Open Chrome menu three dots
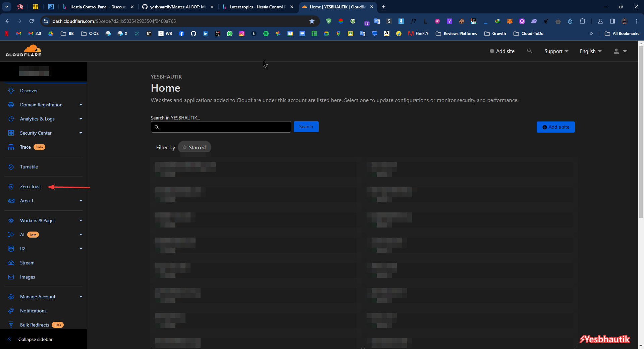This screenshot has width=644, height=349. pos(637,21)
